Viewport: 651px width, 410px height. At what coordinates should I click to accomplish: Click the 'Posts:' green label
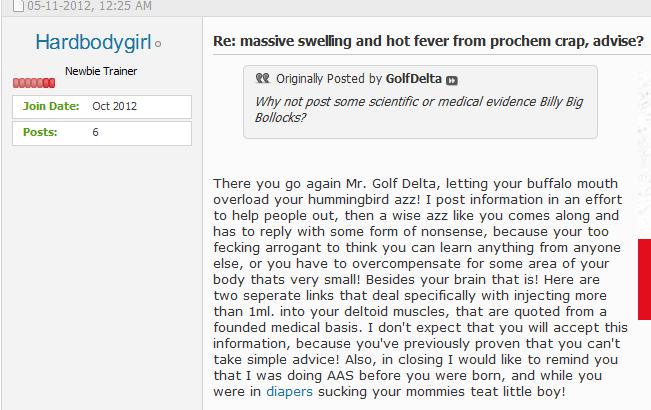[40, 132]
